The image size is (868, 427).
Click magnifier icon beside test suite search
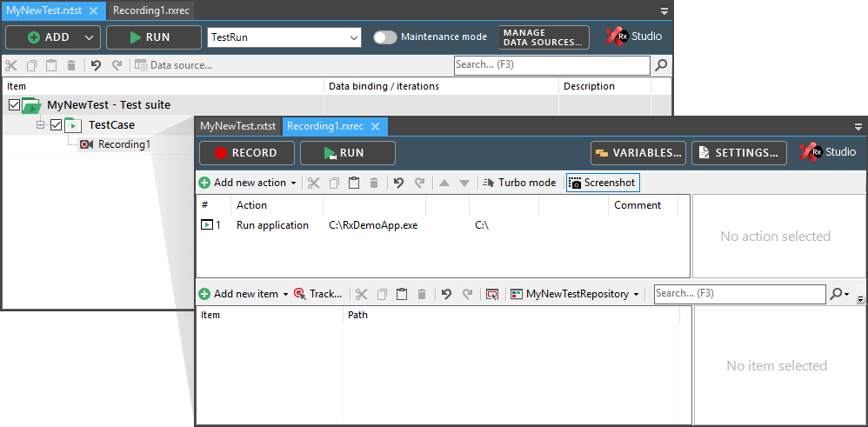point(661,65)
